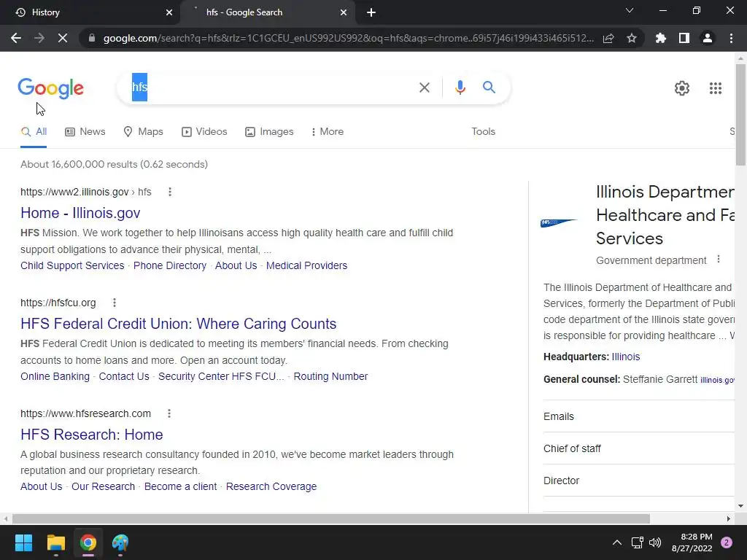Toggle the Chrome side panel
This screenshot has width=747, height=560.
(684, 38)
